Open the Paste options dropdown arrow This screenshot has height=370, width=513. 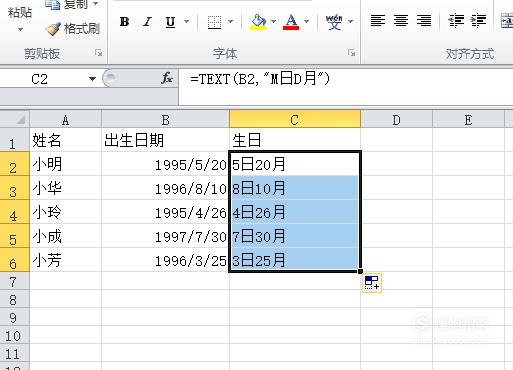(x=20, y=29)
